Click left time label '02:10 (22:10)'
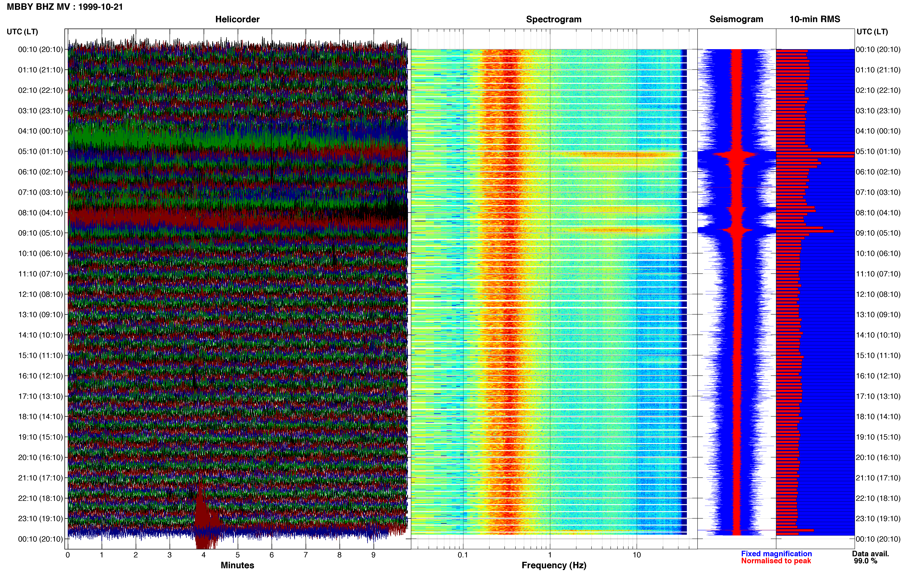 (41, 90)
